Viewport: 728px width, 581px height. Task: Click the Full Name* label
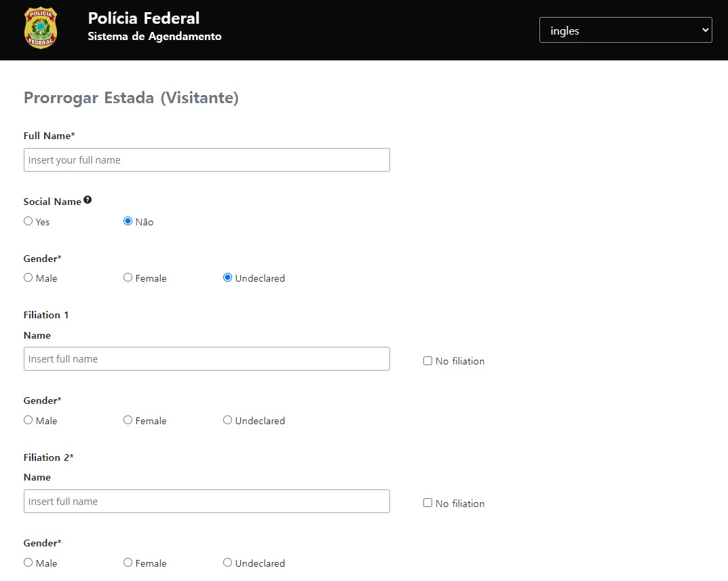click(50, 136)
